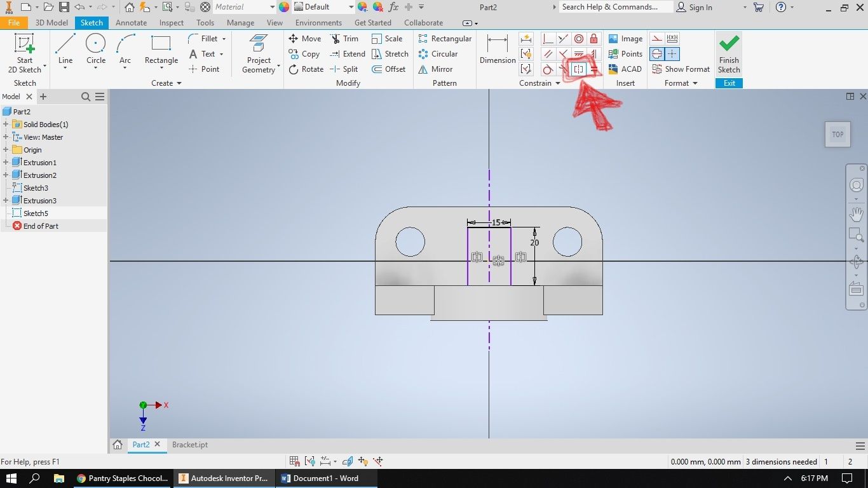Toggle Centerline format mode
Screen dimensions: 868x488
point(656,53)
